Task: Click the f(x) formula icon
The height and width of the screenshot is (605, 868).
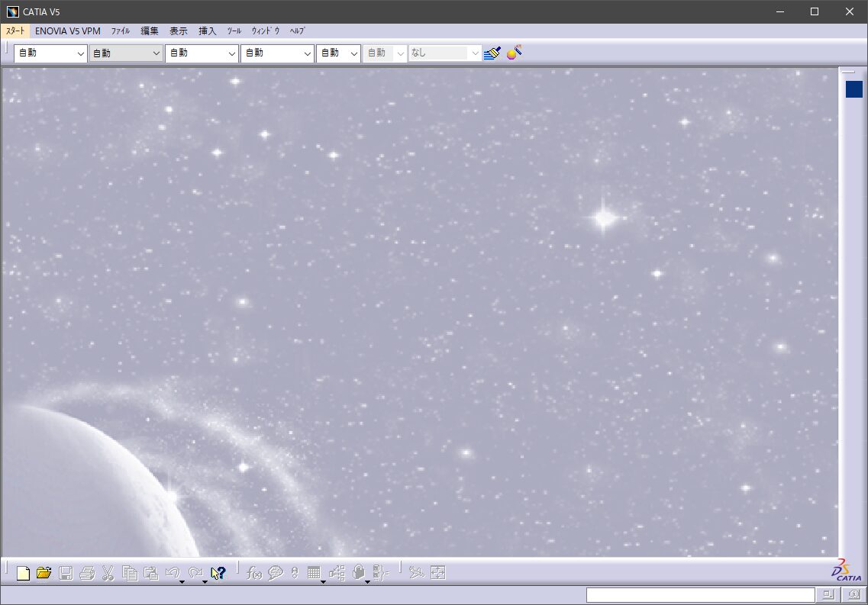Action: click(x=255, y=573)
